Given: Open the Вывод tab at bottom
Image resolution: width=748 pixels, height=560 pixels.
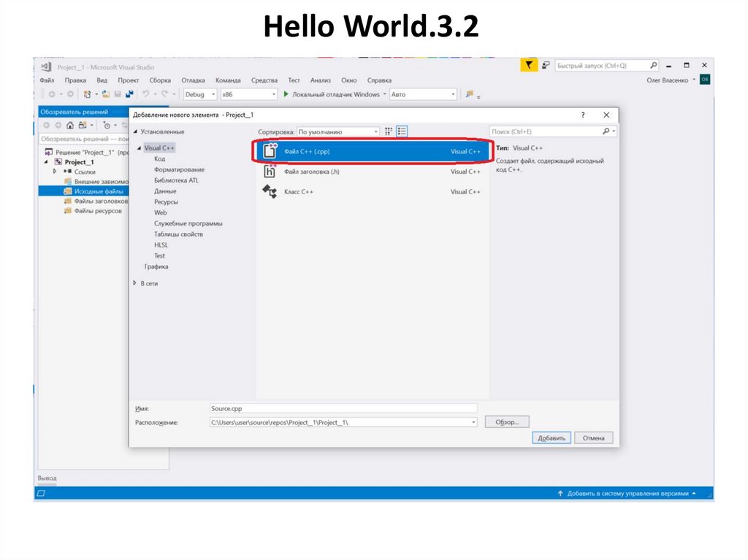Looking at the screenshot, I should coord(47,478).
